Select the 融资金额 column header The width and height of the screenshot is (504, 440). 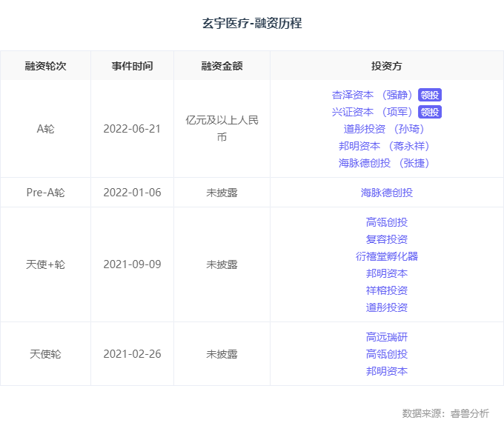[222, 66]
